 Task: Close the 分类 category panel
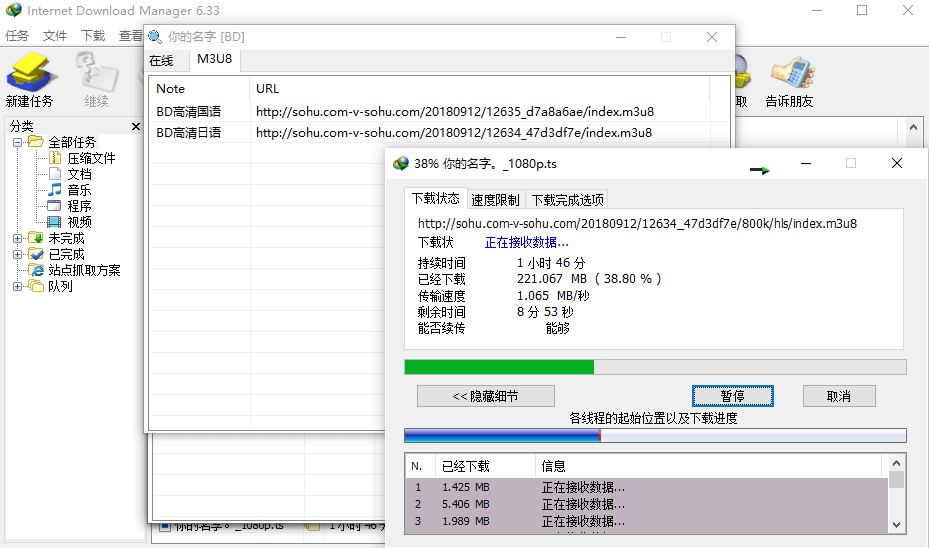click(x=136, y=126)
